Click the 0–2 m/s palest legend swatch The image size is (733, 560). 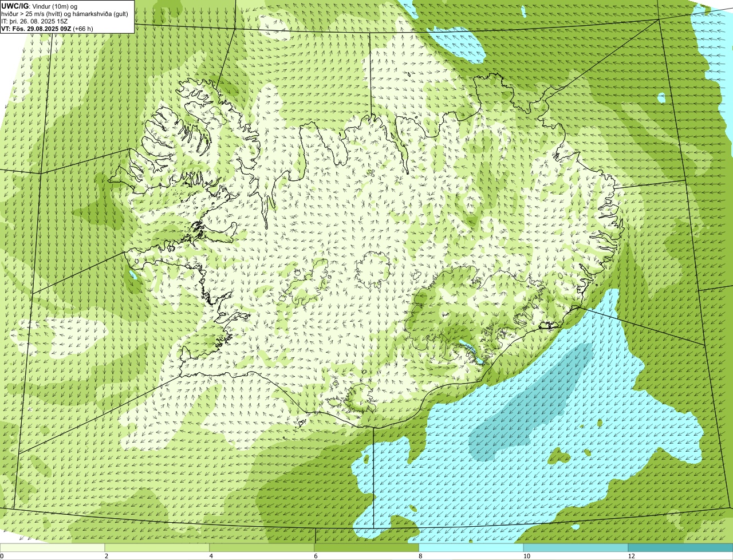click(53, 547)
